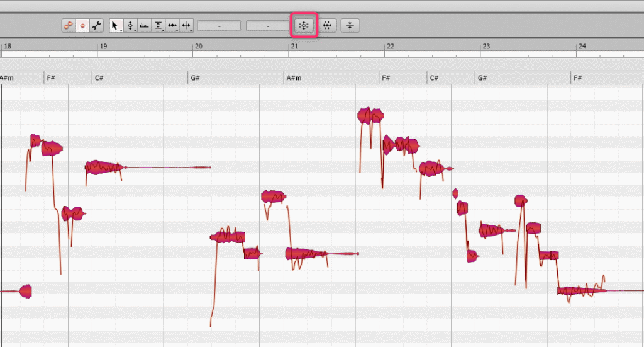Open the Quantize Time macro
The height and width of the screenshot is (347, 644).
[327, 25]
